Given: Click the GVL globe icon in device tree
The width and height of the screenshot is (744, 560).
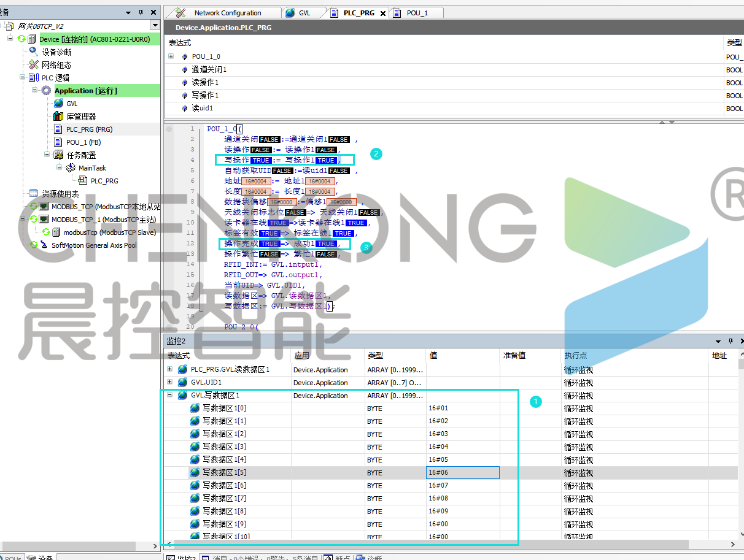Looking at the screenshot, I should 58,104.
